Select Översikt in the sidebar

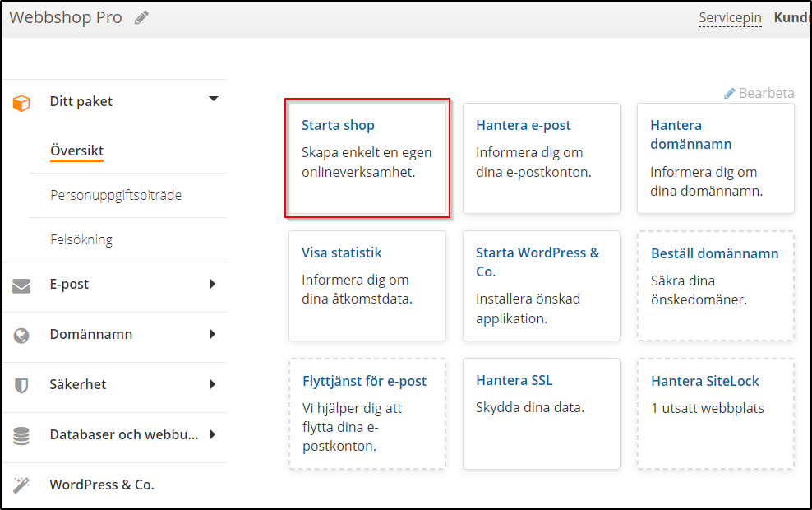tap(76, 151)
